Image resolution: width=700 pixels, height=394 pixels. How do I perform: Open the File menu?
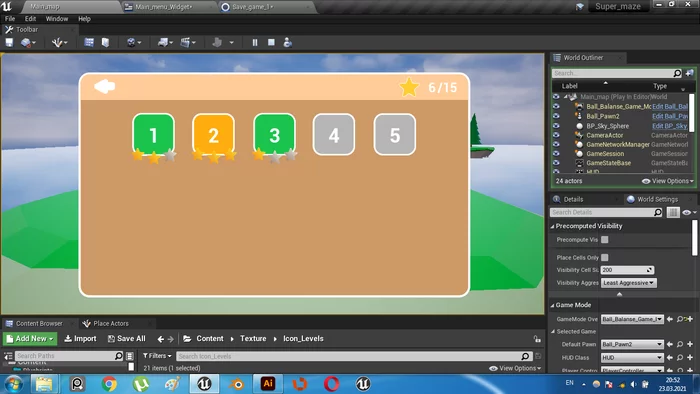[x=10, y=19]
